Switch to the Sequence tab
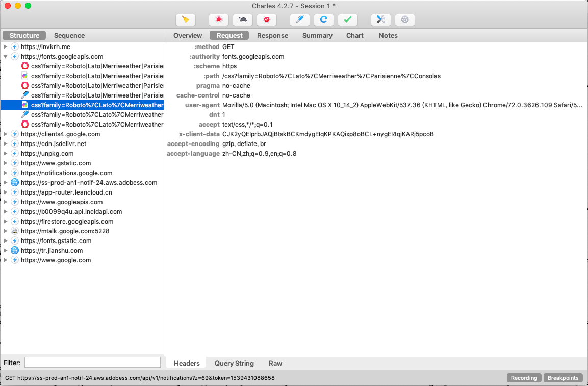Screen dimensions: 588x386 pyautogui.click(x=69, y=35)
